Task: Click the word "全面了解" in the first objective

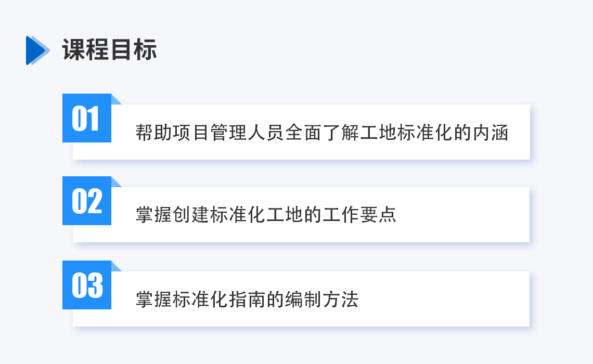Action: pos(321,133)
